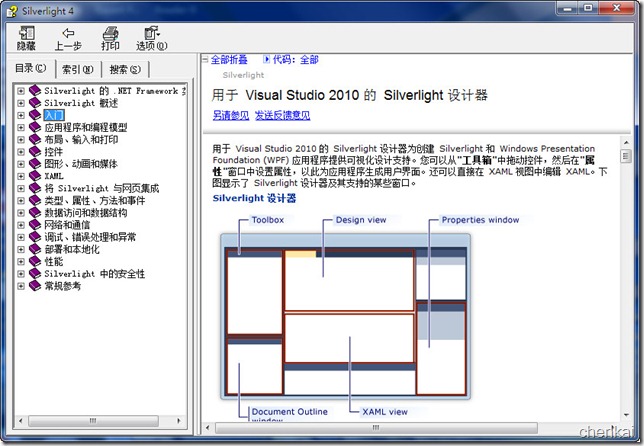Screen dimensions: 644x446
Task: Select the 部署和本地化 topic
Action: click(x=72, y=249)
